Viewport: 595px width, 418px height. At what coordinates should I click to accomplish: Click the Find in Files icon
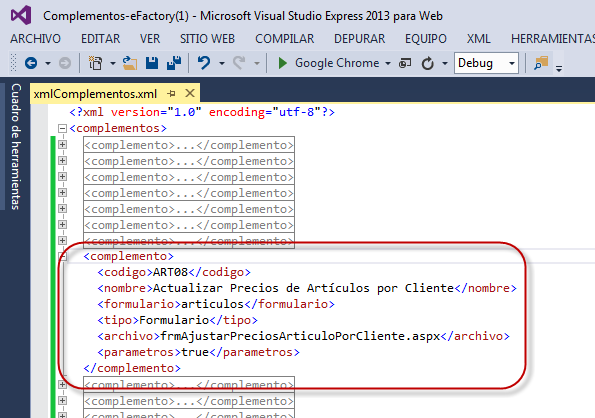point(541,63)
